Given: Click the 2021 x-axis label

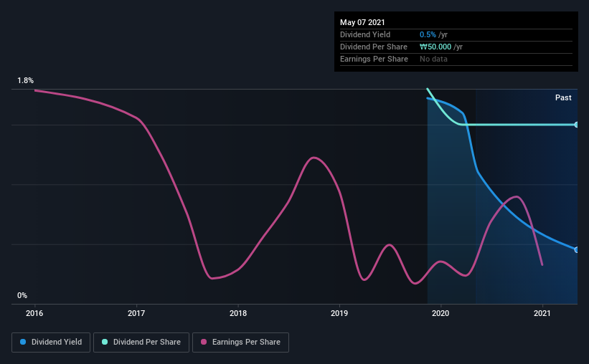Looking at the screenshot, I should 542,313.
